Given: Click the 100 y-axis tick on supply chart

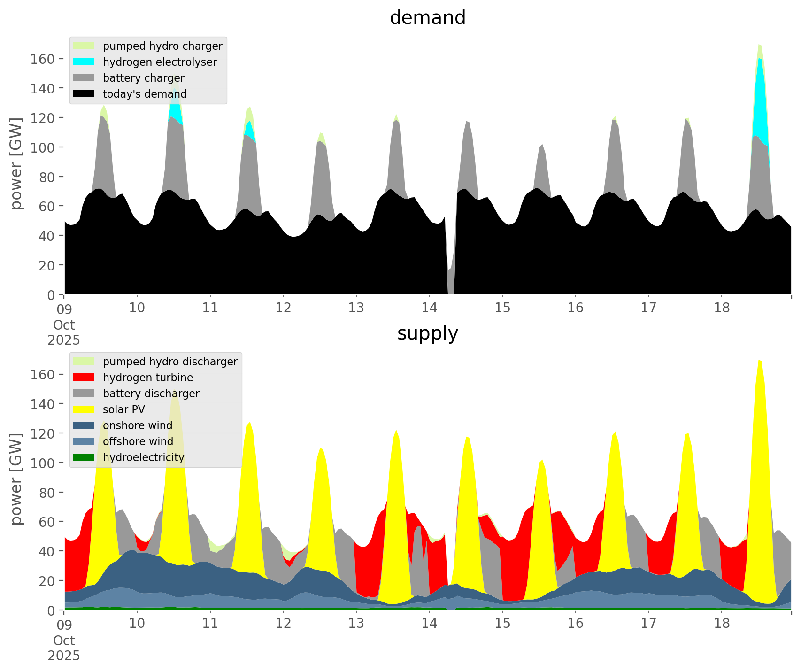Looking at the screenshot, I should [x=42, y=463].
